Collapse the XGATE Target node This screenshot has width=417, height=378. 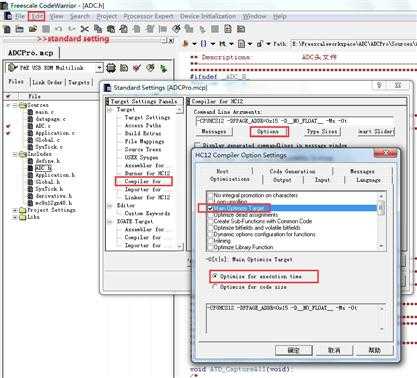[110, 221]
